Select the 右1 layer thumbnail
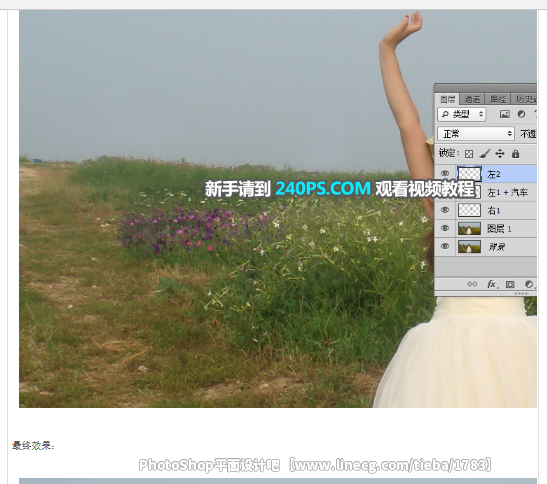 pyautogui.click(x=469, y=210)
